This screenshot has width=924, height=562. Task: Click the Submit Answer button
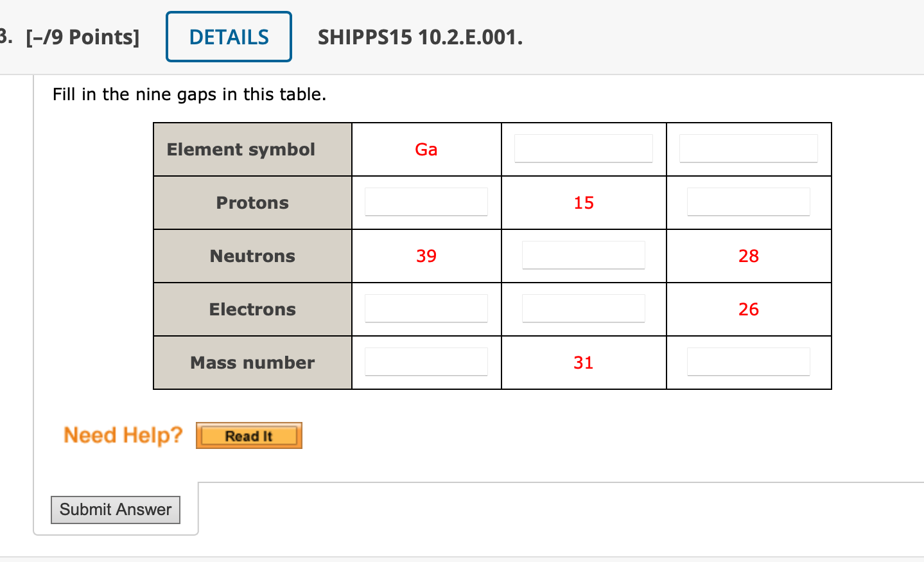coord(115,509)
